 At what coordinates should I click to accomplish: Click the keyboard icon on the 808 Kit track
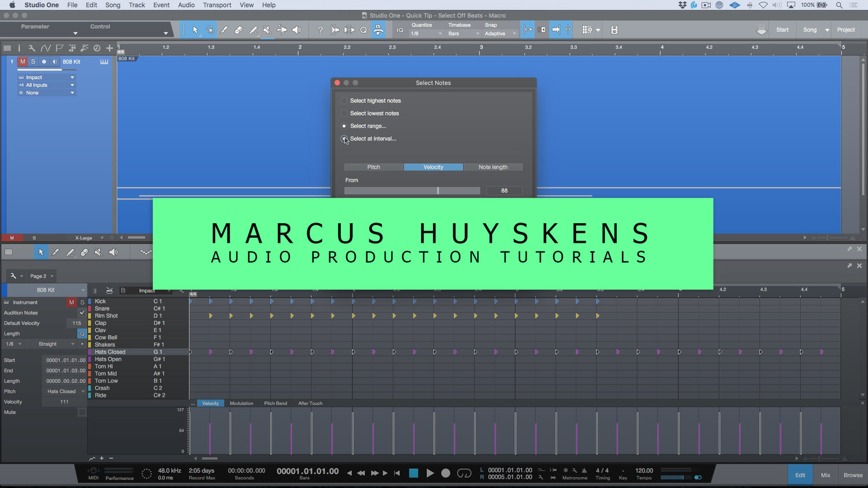pyautogui.click(x=104, y=61)
